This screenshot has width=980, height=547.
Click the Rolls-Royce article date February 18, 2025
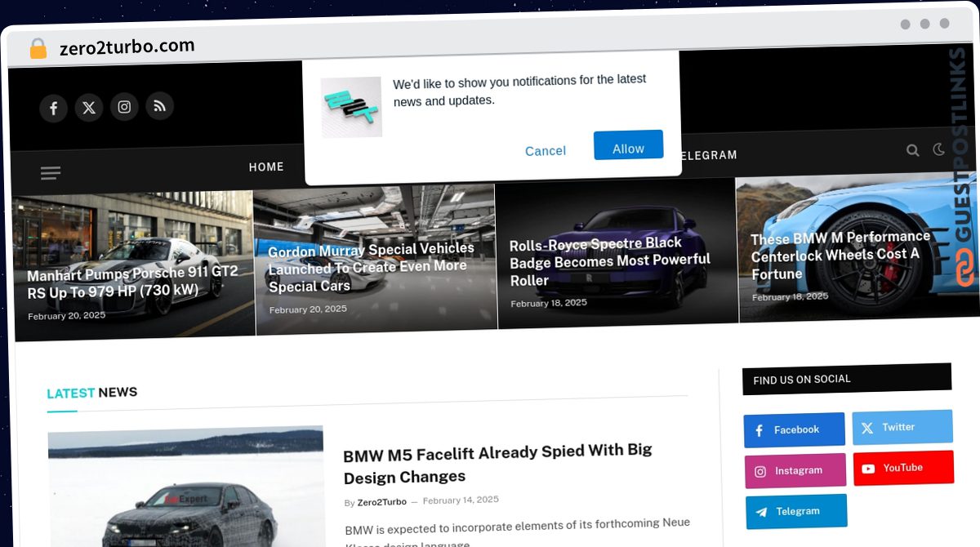click(549, 303)
